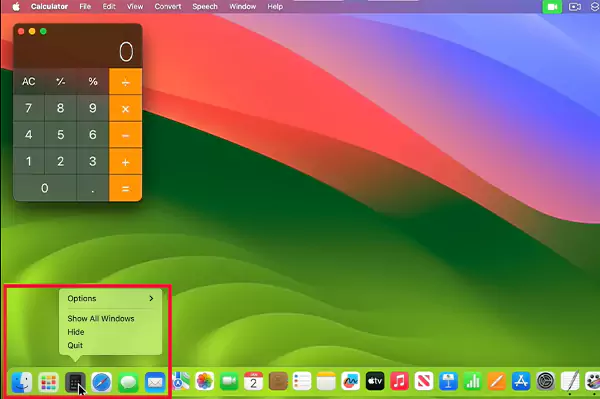This screenshot has height=399, width=600.
Task: Toggle the sign with the +/- key
Action: tap(60, 81)
